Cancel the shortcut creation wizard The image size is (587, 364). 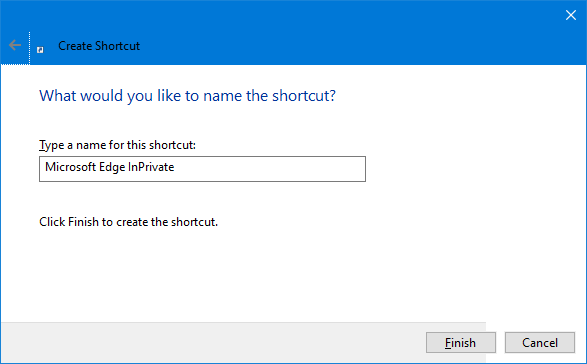tap(539, 342)
